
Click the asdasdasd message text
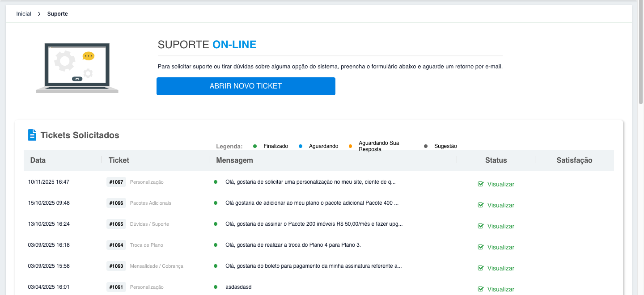click(238, 287)
